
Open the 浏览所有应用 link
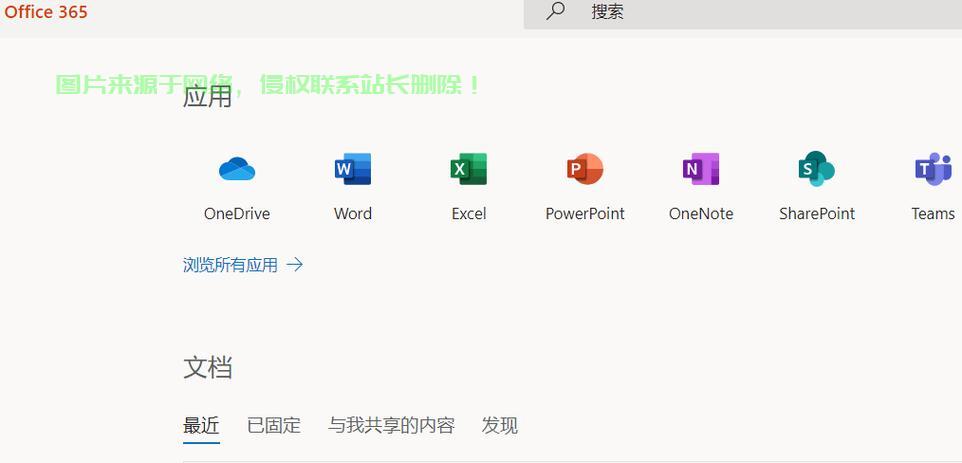coord(231,265)
